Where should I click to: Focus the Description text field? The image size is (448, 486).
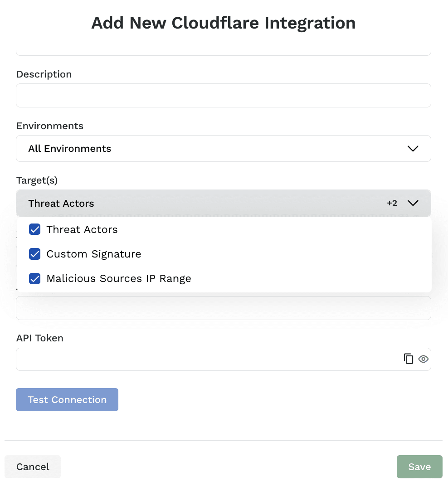223,95
